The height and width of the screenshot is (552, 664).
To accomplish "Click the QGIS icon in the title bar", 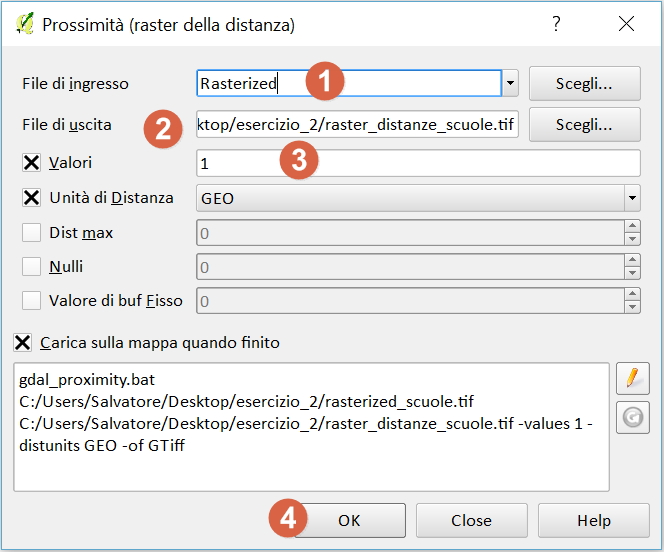I will [x=25, y=24].
